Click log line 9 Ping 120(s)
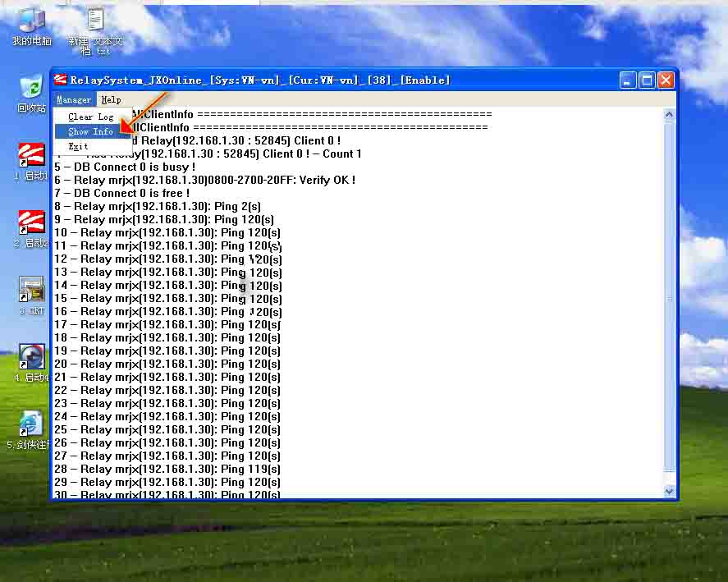This screenshot has width=728, height=582. pyautogui.click(x=164, y=219)
